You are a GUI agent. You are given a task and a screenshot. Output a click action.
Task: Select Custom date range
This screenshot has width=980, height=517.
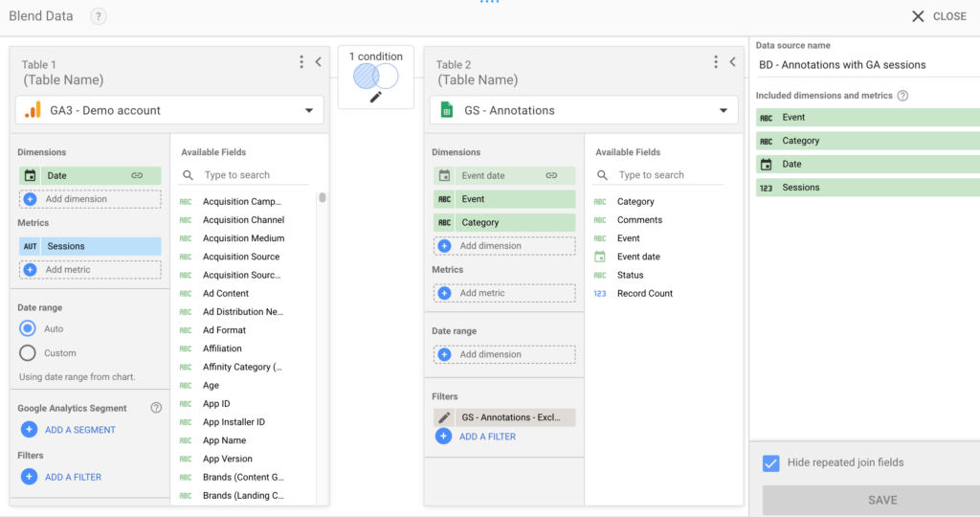(x=28, y=352)
